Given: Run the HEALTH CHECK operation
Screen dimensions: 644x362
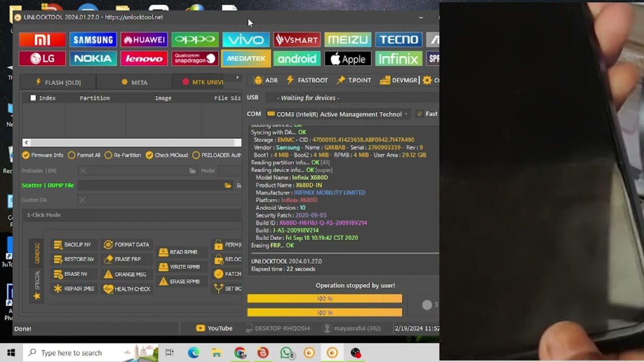Looking at the screenshot, I should click(x=127, y=289).
